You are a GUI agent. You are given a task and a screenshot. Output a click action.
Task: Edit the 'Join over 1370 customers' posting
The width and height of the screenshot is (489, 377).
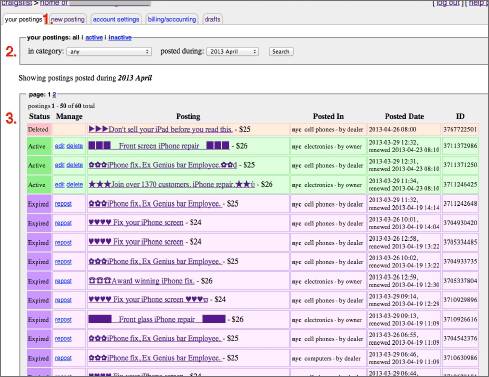click(59, 184)
